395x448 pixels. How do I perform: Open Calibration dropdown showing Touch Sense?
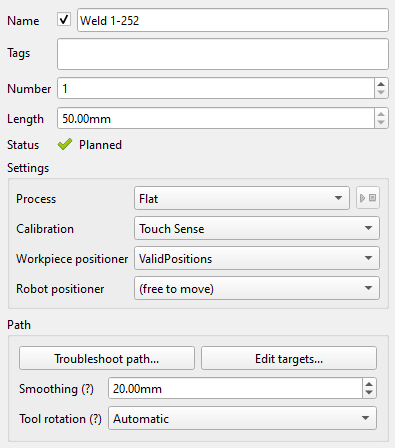point(257,228)
